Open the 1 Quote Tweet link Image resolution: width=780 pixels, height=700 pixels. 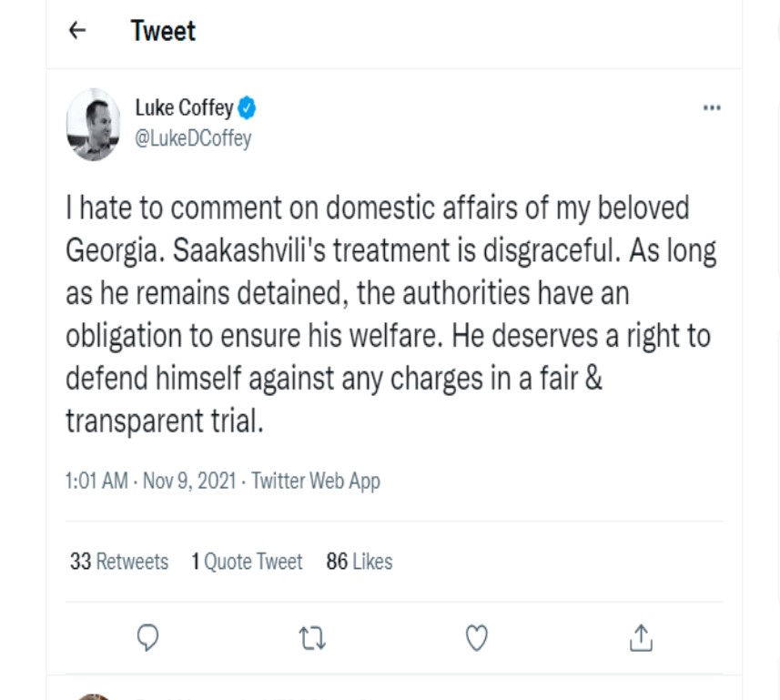point(247,562)
